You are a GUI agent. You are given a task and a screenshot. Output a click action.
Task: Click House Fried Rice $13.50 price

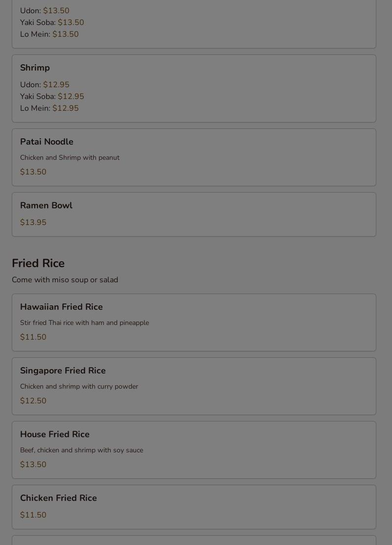click(33, 464)
